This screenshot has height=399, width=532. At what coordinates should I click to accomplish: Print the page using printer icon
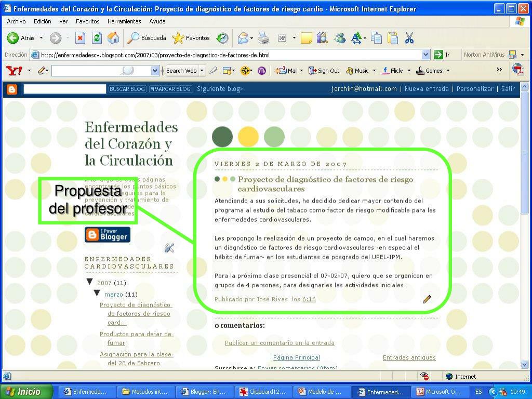263,38
